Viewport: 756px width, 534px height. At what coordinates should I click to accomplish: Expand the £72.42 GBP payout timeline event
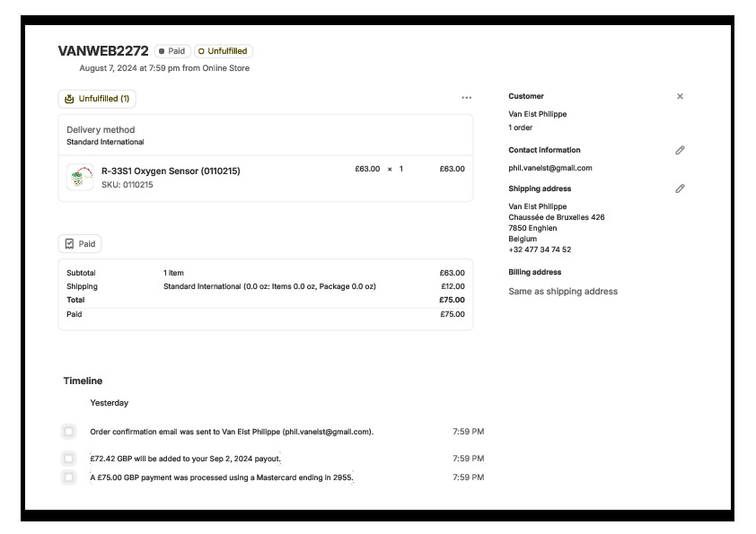[x=185, y=459]
